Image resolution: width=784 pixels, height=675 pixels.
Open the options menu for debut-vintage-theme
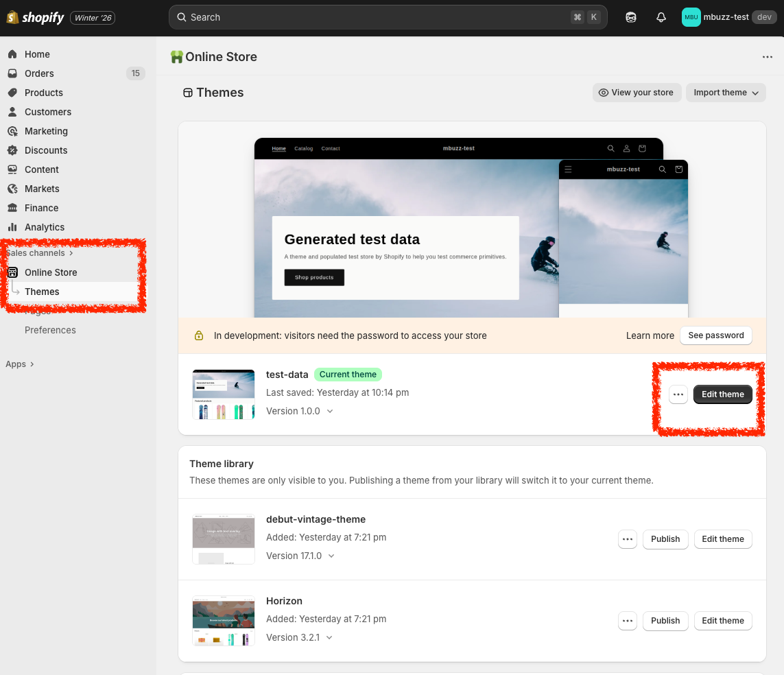coord(627,539)
